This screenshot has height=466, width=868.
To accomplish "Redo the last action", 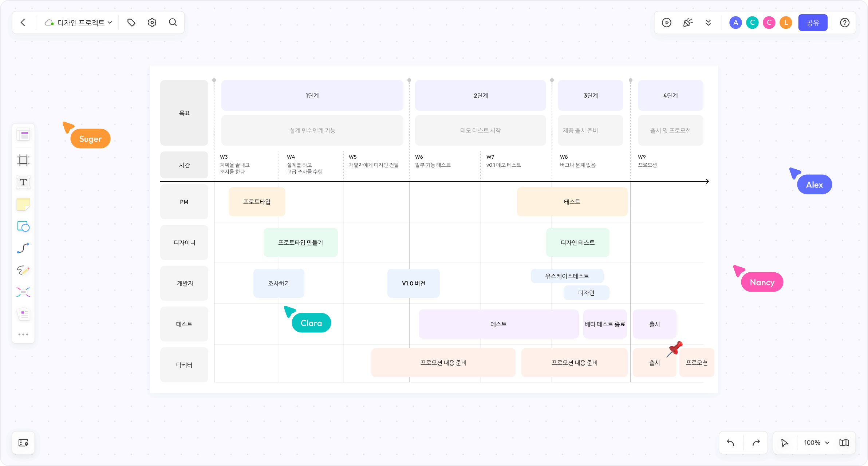I will (756, 443).
